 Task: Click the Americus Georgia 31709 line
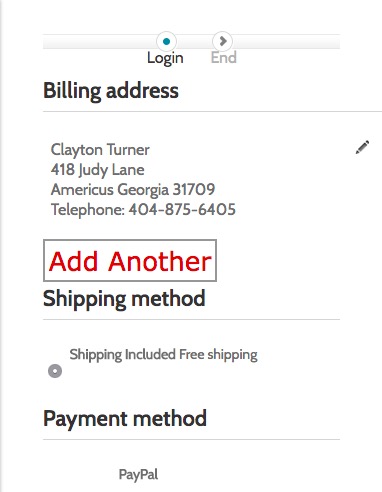133,190
